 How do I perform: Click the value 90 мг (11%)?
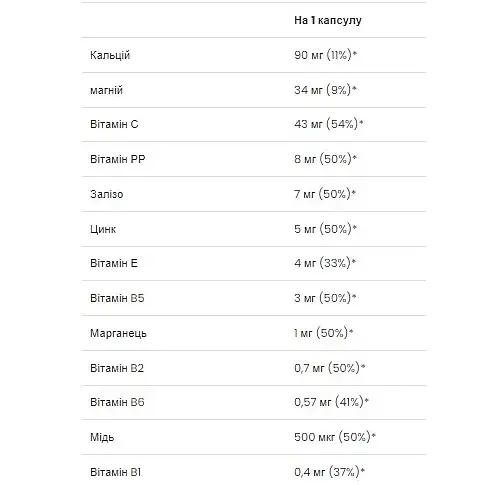coord(325,55)
